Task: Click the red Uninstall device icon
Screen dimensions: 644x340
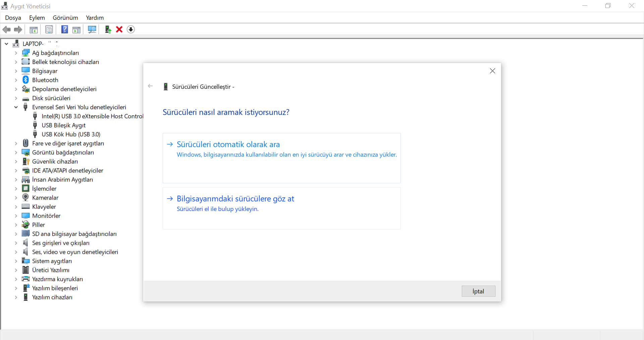Action: [119, 29]
